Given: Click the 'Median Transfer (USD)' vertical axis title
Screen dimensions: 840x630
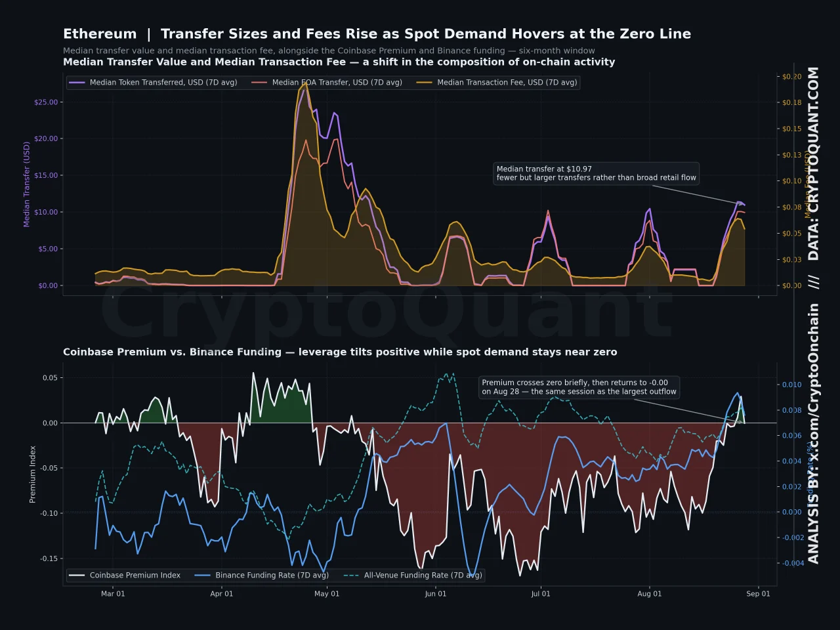Looking at the screenshot, I should 27,184.
